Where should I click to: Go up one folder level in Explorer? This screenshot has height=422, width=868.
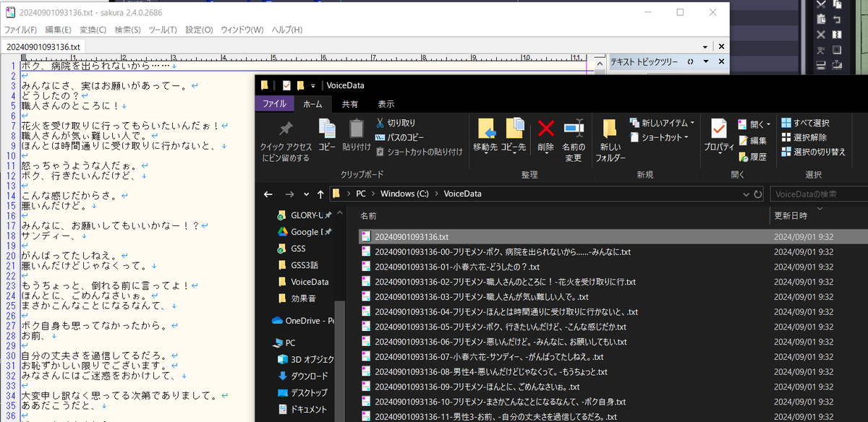click(x=320, y=194)
